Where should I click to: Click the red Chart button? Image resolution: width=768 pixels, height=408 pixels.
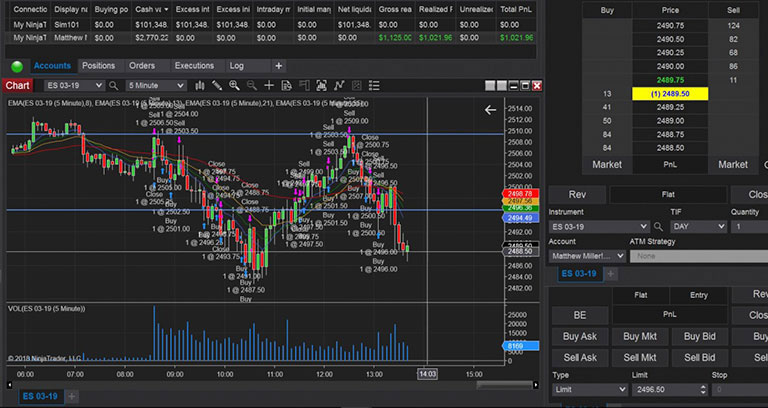[x=18, y=86]
